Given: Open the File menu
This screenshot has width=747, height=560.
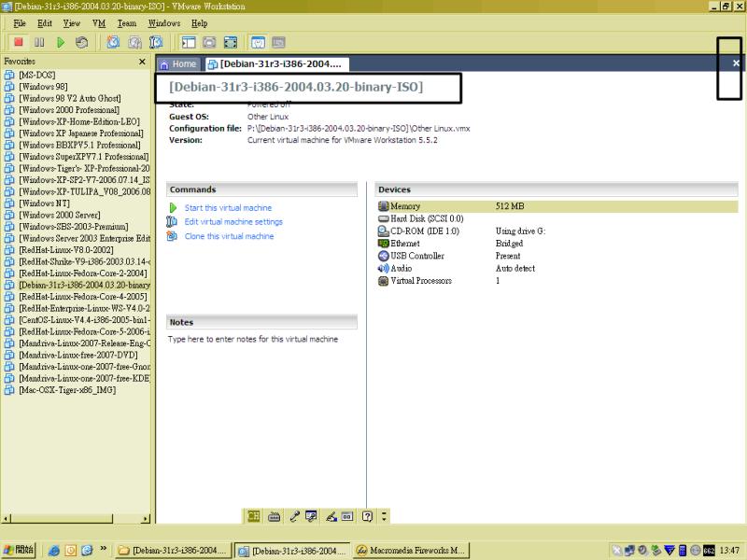Looking at the screenshot, I should tap(20, 23).
